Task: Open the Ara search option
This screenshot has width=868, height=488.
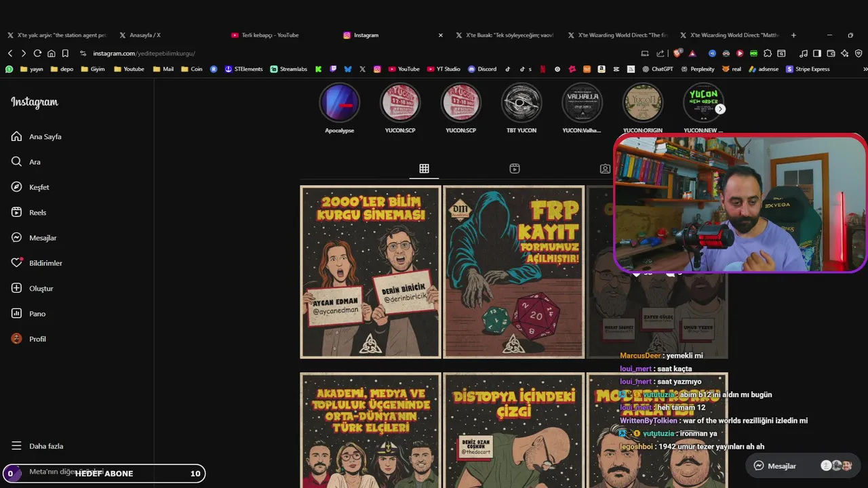Action: click(x=26, y=162)
